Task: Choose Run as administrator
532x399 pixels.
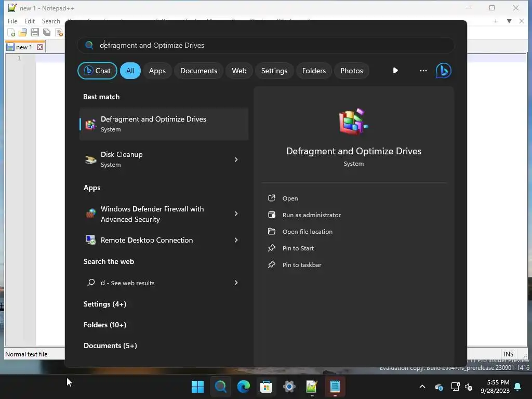Action: click(312, 215)
